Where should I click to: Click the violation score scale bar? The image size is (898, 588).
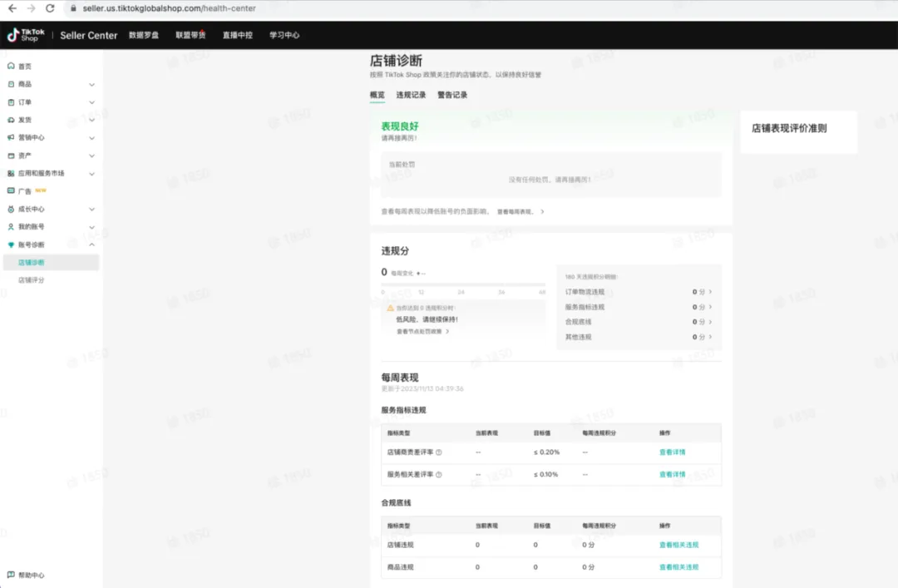(461, 283)
